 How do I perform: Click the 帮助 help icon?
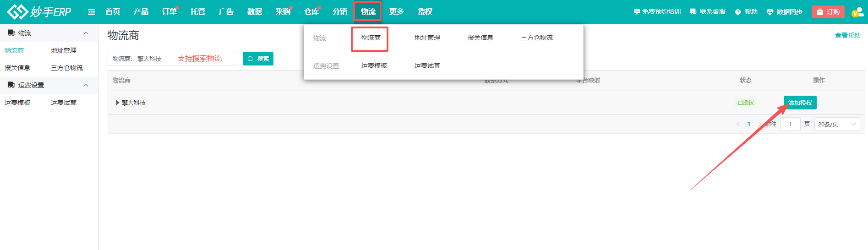pyautogui.click(x=746, y=12)
